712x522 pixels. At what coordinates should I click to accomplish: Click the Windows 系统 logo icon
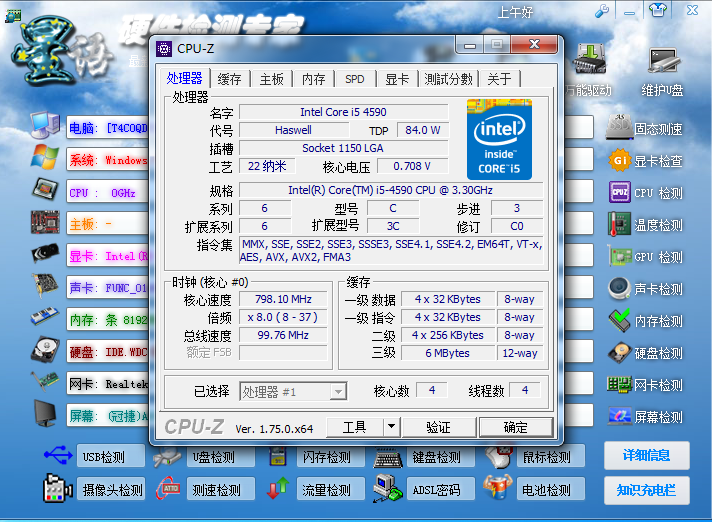pos(45,158)
